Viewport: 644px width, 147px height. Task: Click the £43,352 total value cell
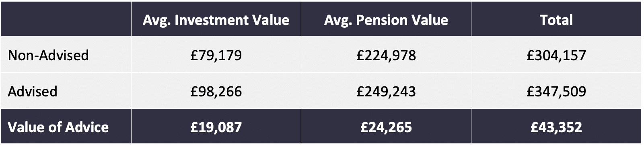pyautogui.click(x=556, y=128)
